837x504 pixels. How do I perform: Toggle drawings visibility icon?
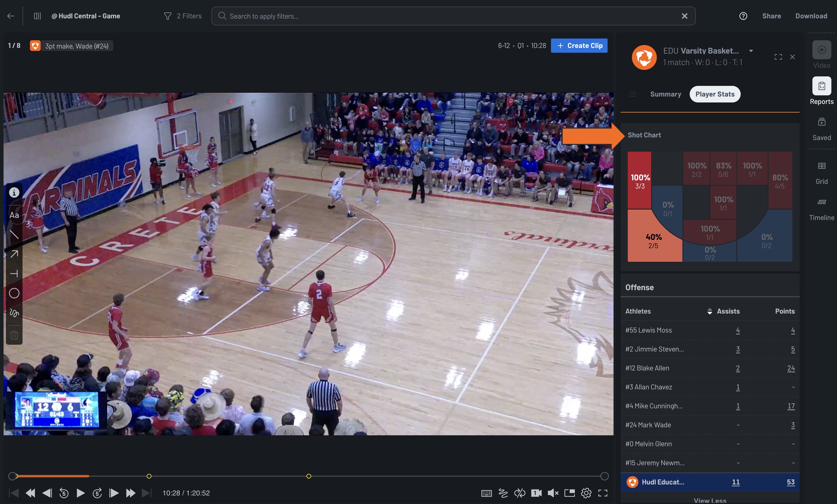pos(503,493)
